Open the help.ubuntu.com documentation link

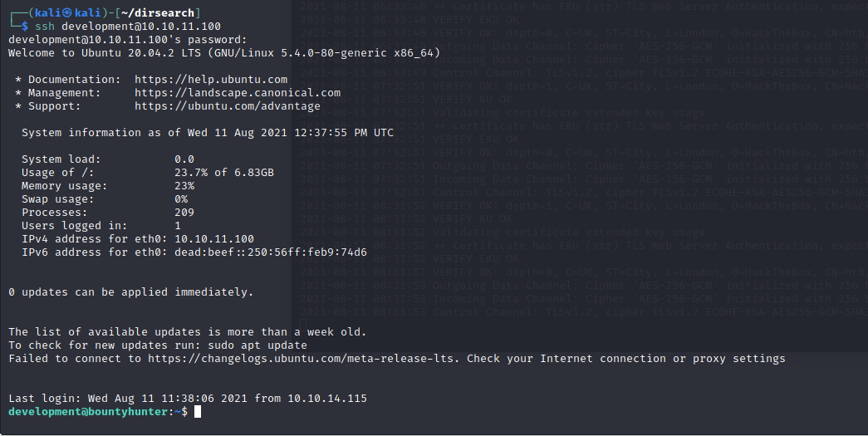(x=211, y=80)
